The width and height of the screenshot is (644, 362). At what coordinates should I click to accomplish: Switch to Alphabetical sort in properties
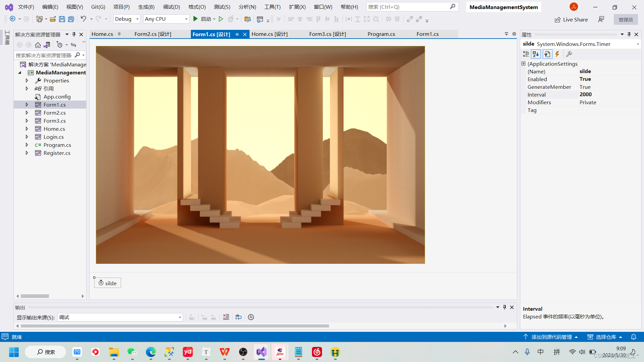[536, 54]
